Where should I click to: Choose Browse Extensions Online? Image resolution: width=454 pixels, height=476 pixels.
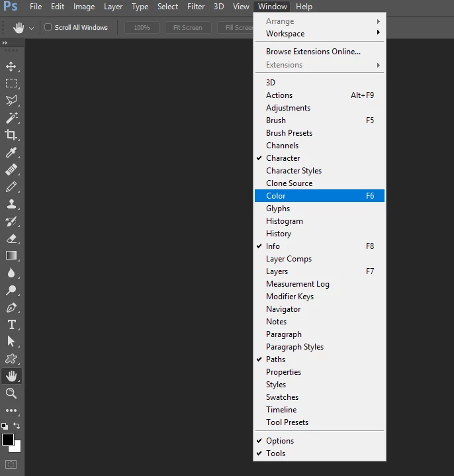pyautogui.click(x=320, y=52)
